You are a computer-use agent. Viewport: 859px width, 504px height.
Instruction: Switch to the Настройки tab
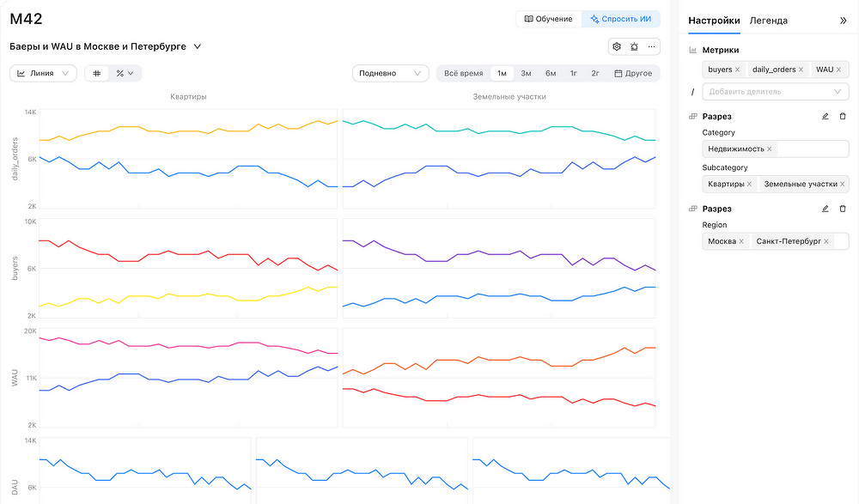(x=714, y=21)
